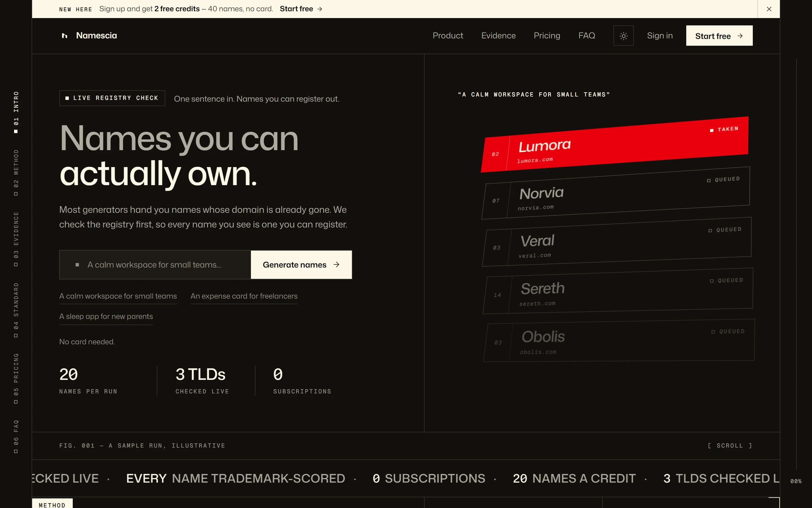Click the QUEUED status badge on Sereth
The image size is (812, 508).
727,281
